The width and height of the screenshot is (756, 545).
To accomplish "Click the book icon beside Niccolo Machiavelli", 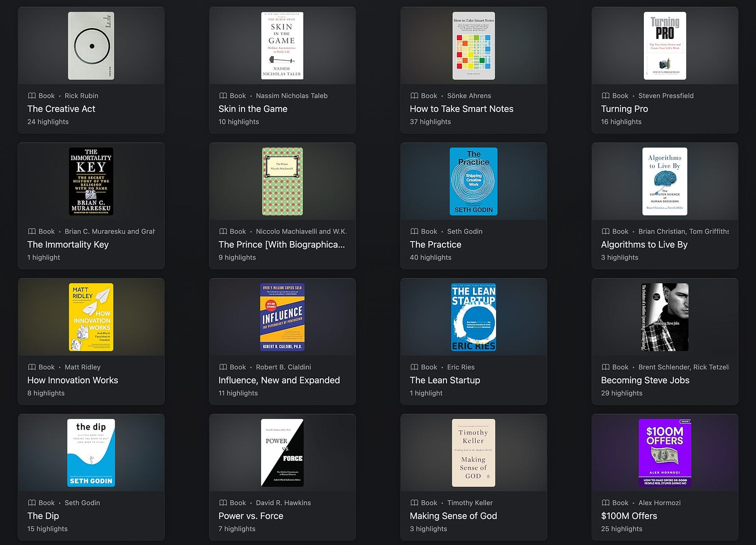I will pos(223,231).
